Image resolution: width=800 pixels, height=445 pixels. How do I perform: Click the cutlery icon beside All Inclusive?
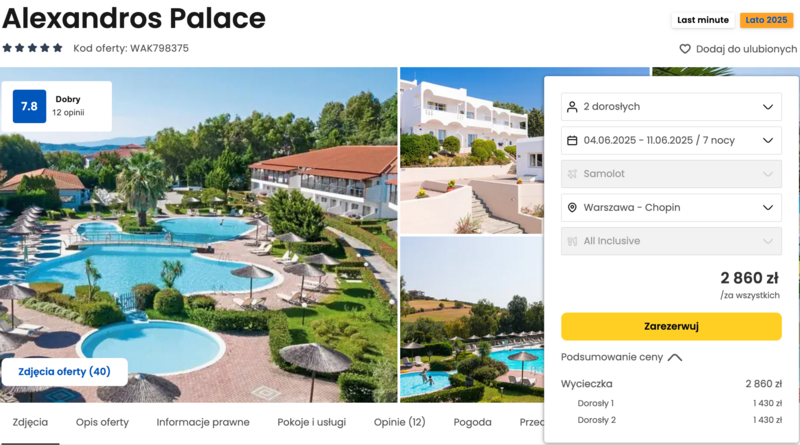pyautogui.click(x=572, y=241)
